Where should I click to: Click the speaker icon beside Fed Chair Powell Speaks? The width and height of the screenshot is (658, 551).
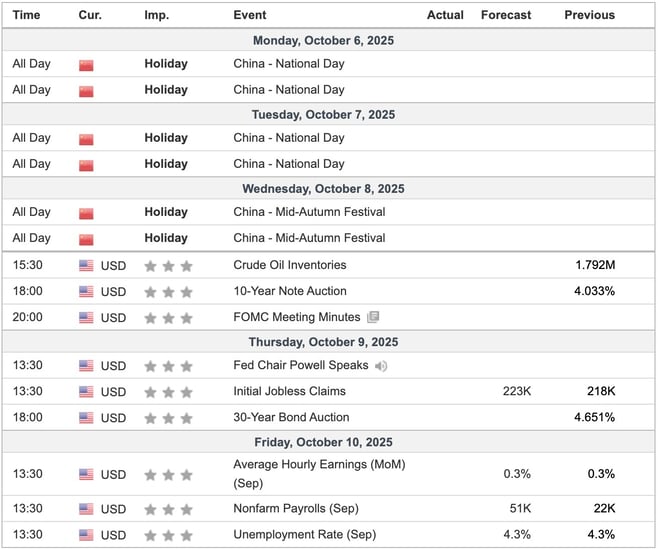point(381,366)
